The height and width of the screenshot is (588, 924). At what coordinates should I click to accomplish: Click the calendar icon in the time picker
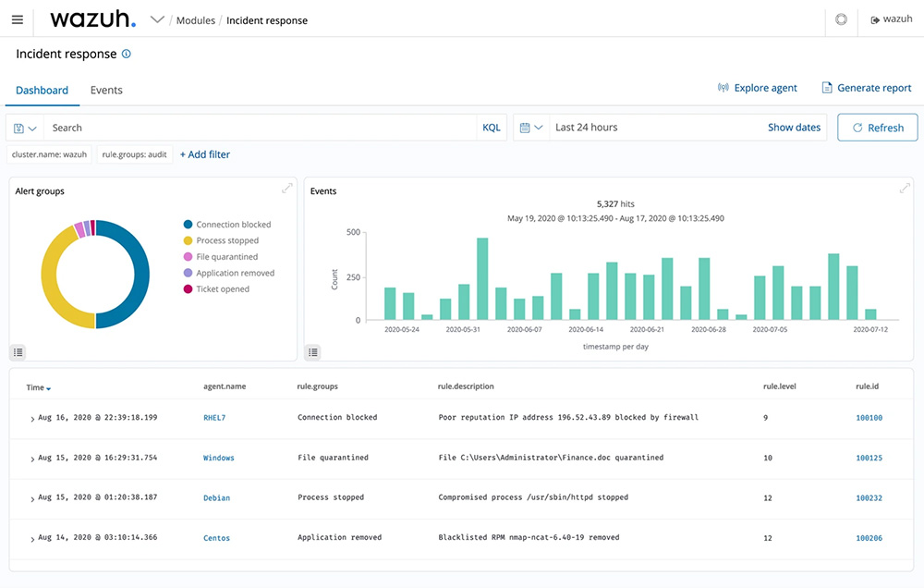tap(523, 127)
